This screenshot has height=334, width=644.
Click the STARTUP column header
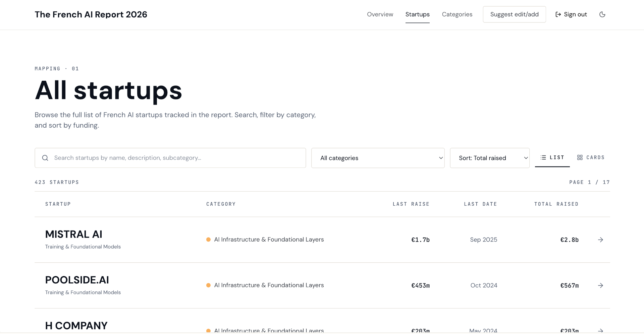[58, 204]
